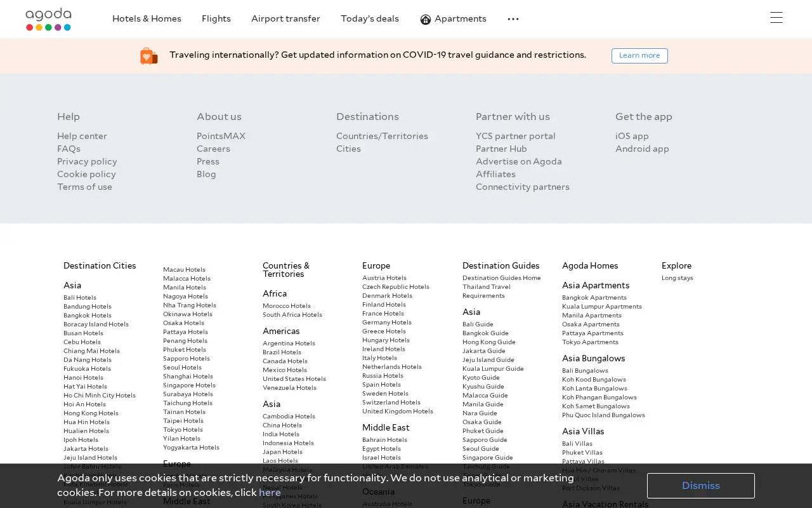This screenshot has width=812, height=508.
Task: Open Cities under Destinations
Action: (348, 149)
